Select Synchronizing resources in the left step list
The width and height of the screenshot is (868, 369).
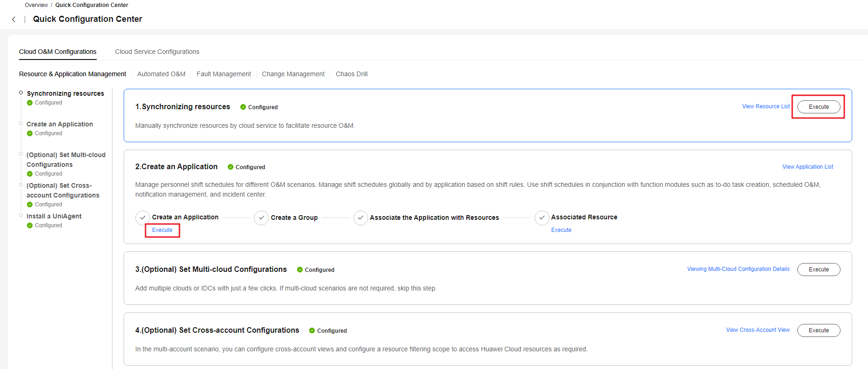tap(65, 93)
